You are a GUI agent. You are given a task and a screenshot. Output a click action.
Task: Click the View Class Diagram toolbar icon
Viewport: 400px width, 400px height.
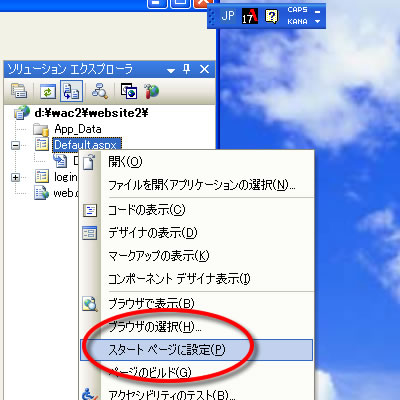[99, 91]
